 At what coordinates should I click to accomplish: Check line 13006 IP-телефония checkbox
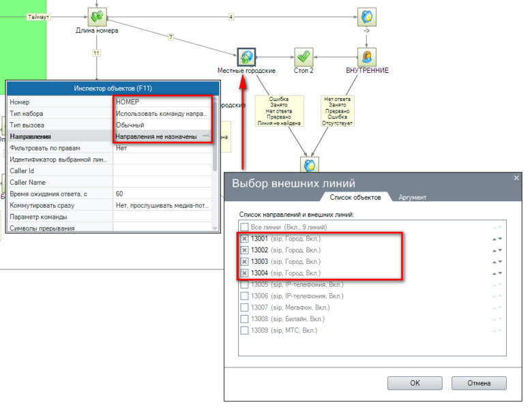point(244,296)
